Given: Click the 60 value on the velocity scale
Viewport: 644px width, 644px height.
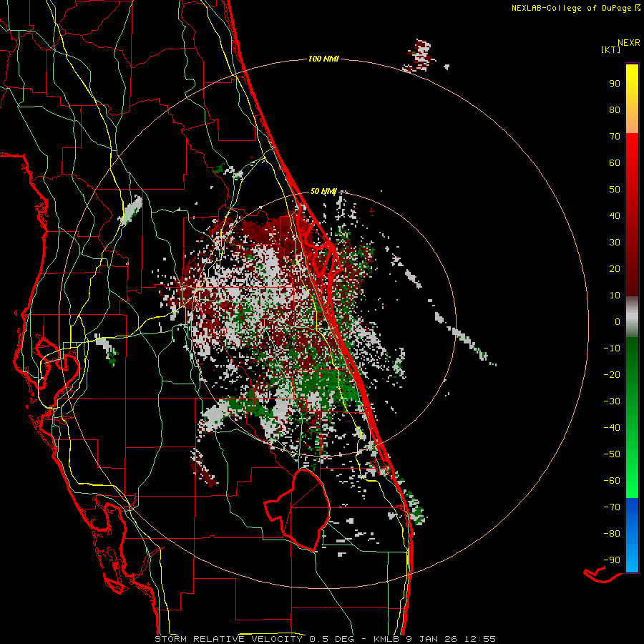Looking at the screenshot, I should tap(615, 162).
